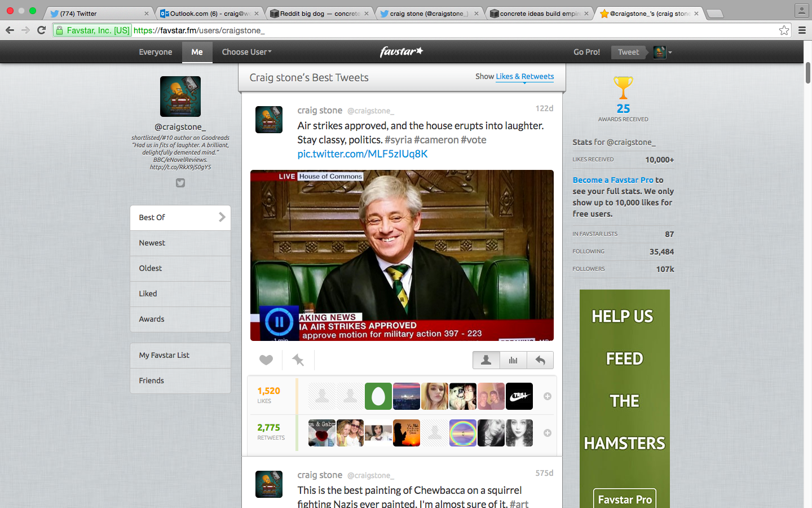This screenshot has width=812, height=508.
Task: Expand more likers with plus icon in the Likes row
Action: [547, 396]
